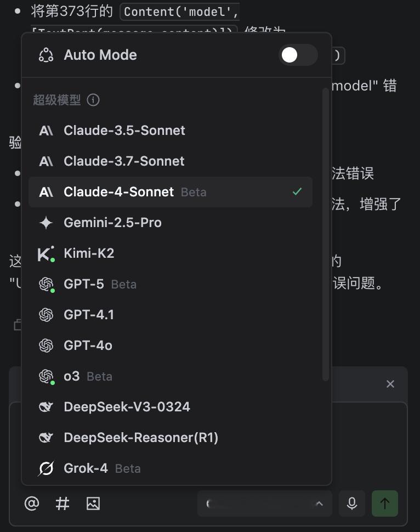Image resolution: width=420 pixels, height=532 pixels.
Task: Toggle the Auto Mode switch
Action: (298, 55)
